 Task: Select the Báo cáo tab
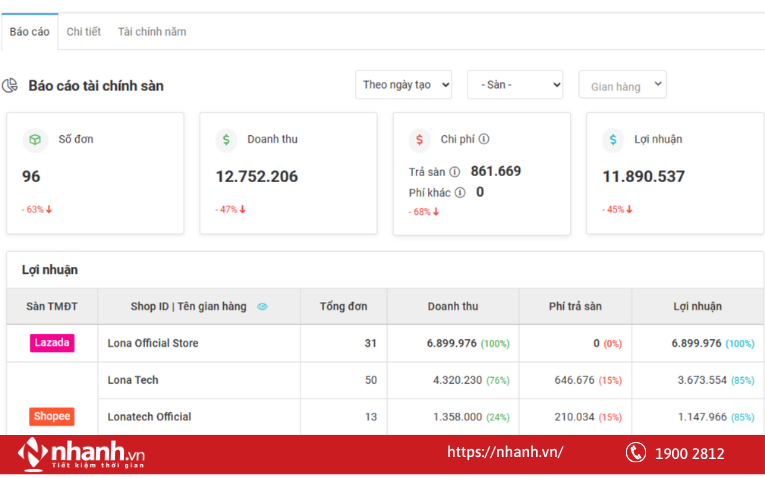30,32
